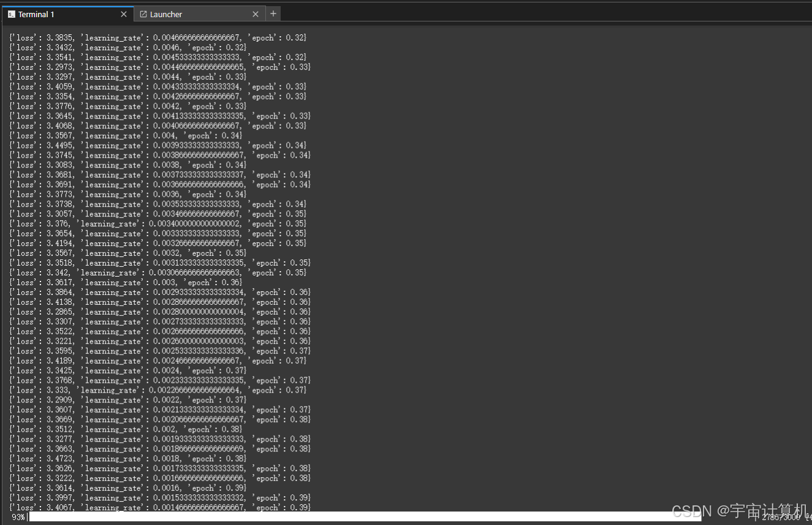This screenshot has width=812, height=525.
Task: Select log line with loss 3.3768
Action: point(161,381)
